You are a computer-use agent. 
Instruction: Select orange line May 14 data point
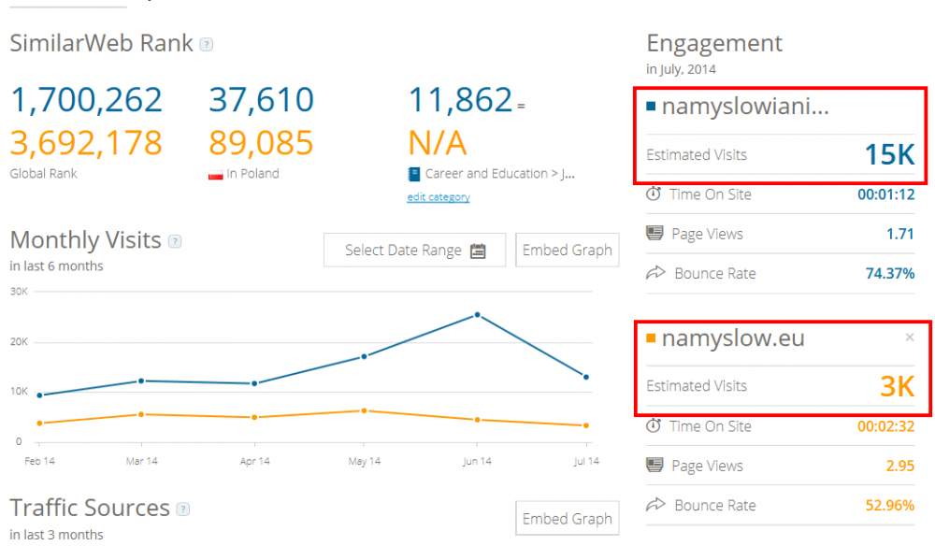(x=365, y=411)
